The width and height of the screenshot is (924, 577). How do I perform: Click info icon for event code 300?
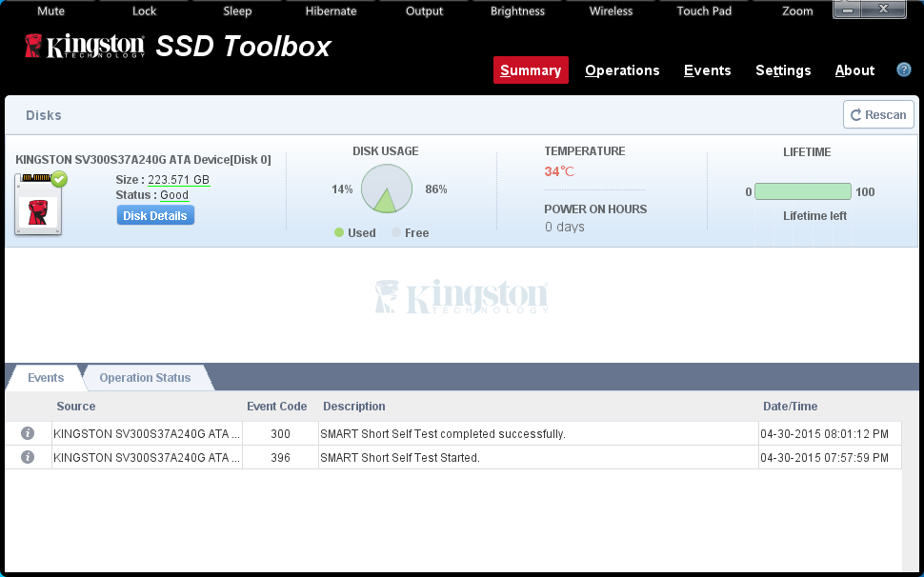(x=28, y=433)
